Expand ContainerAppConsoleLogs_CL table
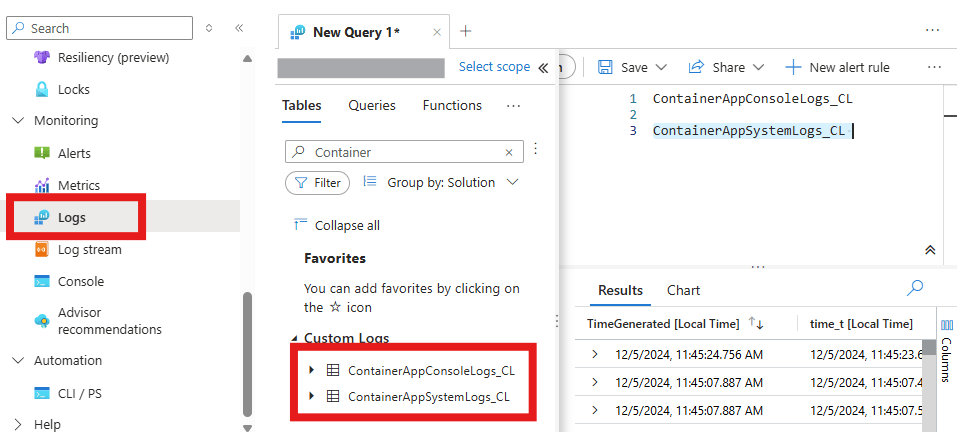Viewport: 962px width, 432px height. [x=312, y=370]
